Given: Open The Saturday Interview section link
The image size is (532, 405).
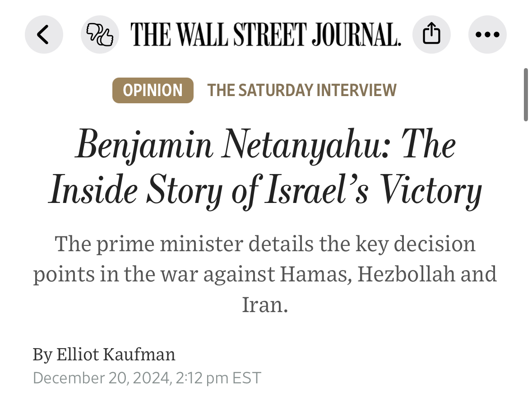Looking at the screenshot, I should 302,90.
